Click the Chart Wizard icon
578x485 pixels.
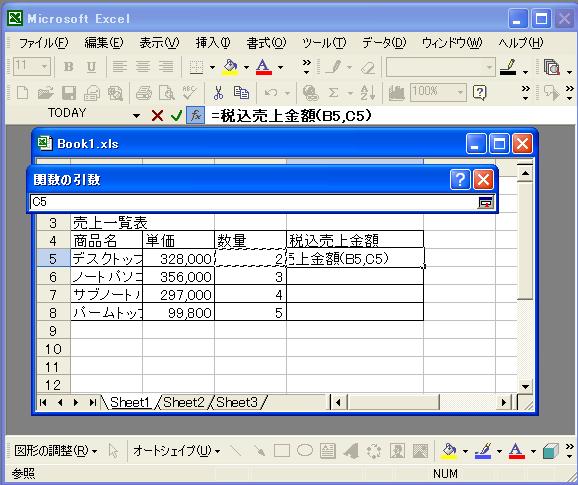[x=397, y=93]
